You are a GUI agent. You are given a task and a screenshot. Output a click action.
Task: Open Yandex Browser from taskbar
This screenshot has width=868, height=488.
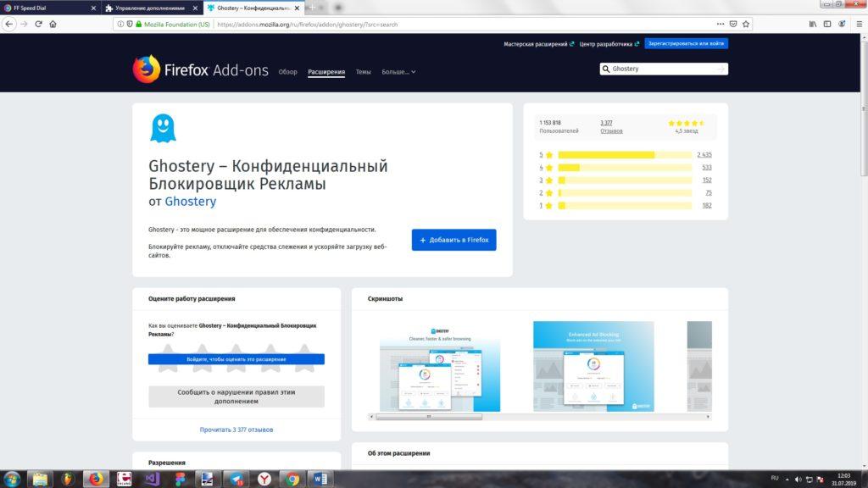coord(264,480)
